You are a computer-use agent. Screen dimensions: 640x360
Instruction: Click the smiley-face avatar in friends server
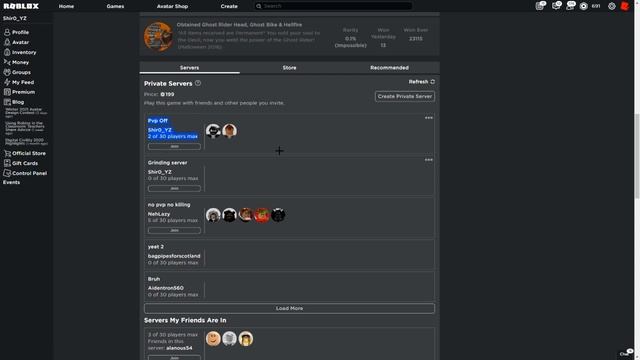pos(213,338)
